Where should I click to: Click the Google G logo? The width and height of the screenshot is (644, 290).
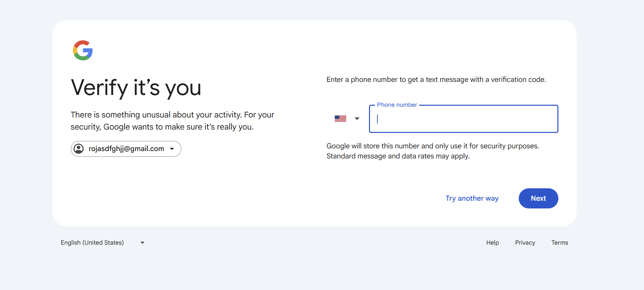[83, 50]
